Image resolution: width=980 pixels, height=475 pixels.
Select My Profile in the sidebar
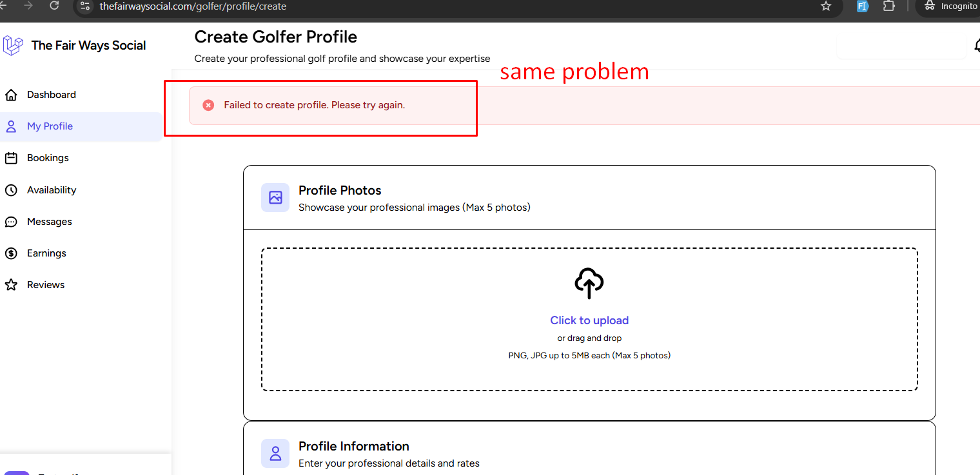coord(50,126)
